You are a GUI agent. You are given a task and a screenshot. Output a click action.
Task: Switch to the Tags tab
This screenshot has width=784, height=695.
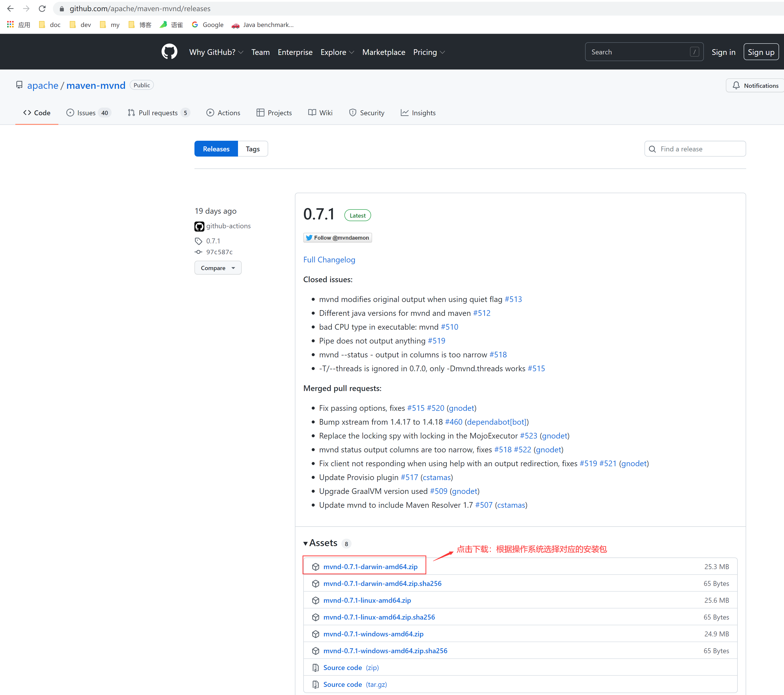point(252,149)
